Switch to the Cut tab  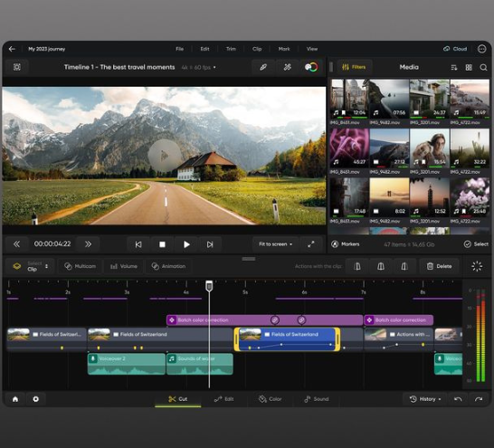point(178,399)
